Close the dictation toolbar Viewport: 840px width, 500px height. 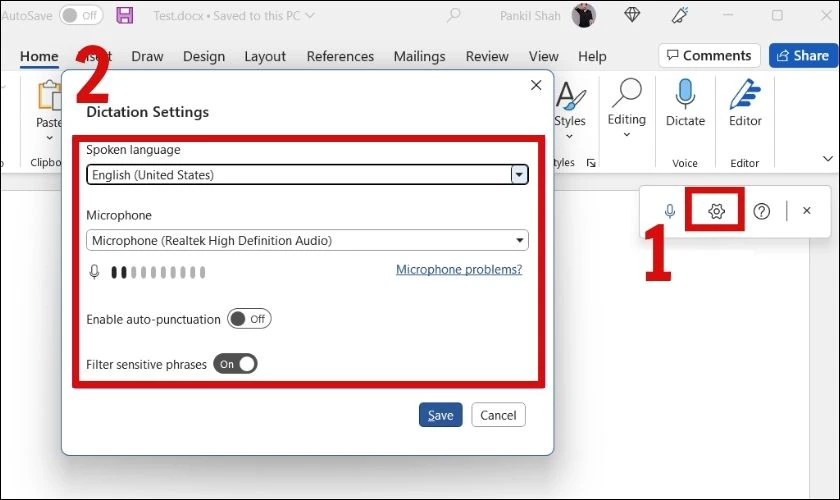pos(807,211)
